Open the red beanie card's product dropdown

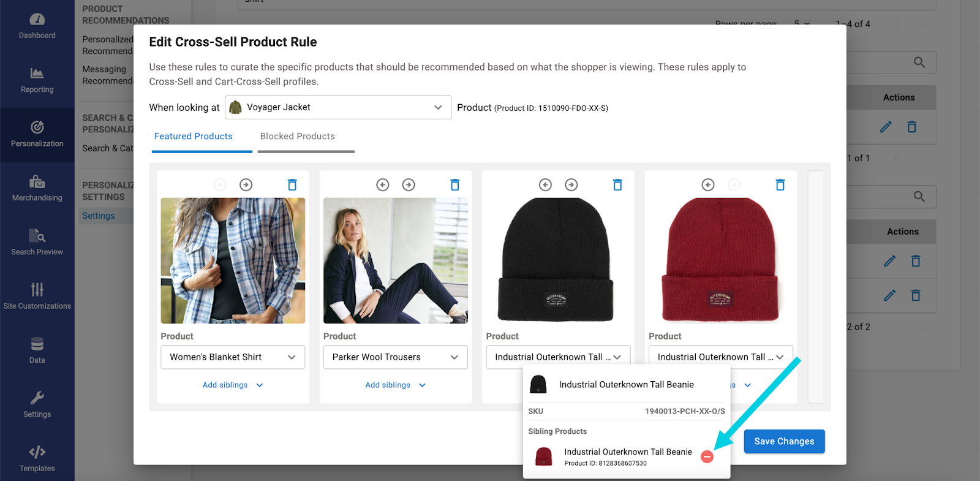721,357
